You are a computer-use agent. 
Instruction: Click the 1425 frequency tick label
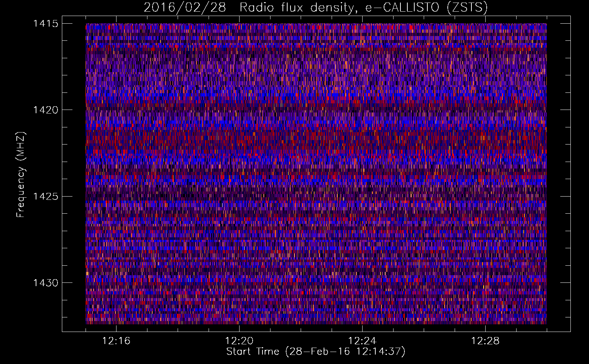pyautogui.click(x=46, y=197)
